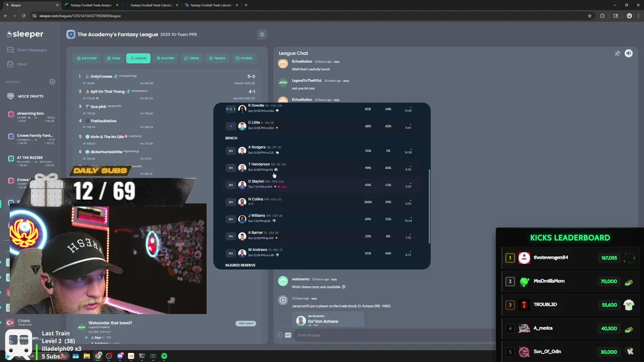Mute the League Chat sound icon

(628, 53)
